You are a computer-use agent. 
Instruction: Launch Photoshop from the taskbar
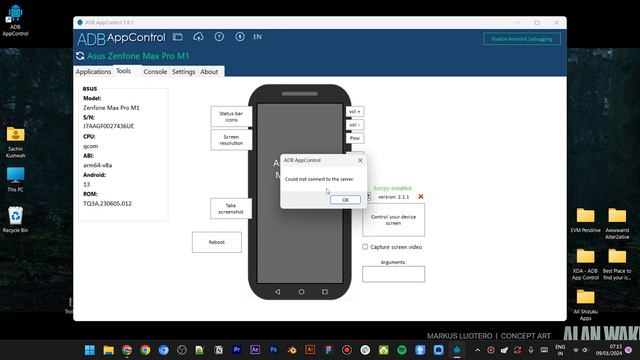click(273, 350)
